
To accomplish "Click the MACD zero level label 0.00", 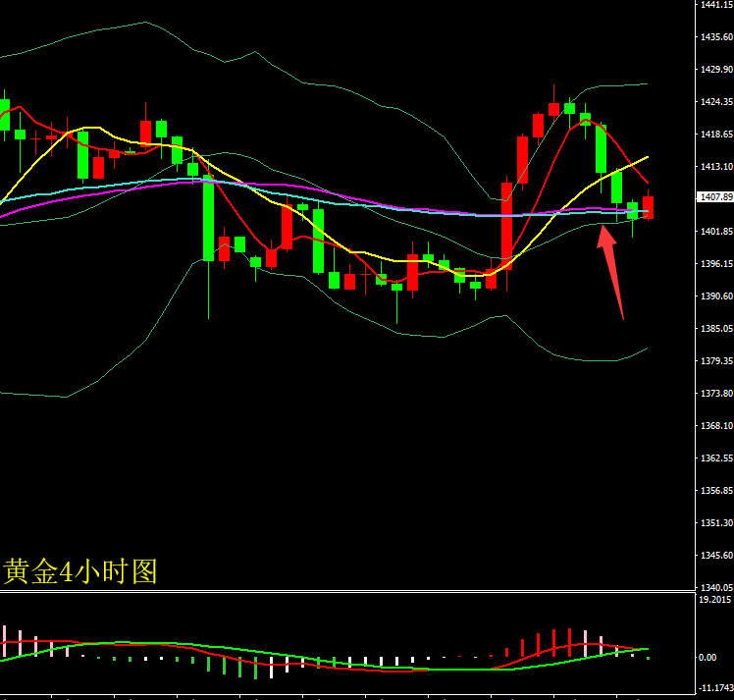I will tap(708, 658).
